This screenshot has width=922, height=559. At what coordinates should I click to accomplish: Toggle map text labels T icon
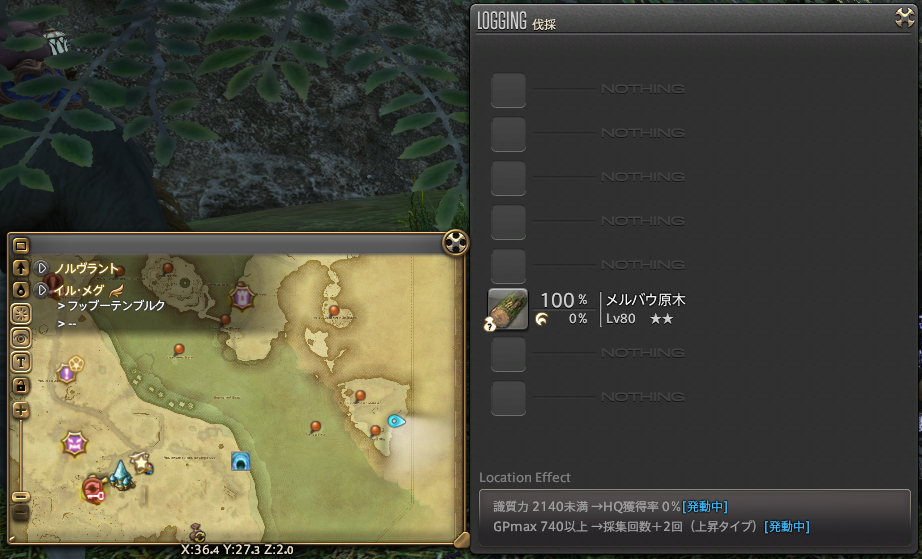21,361
